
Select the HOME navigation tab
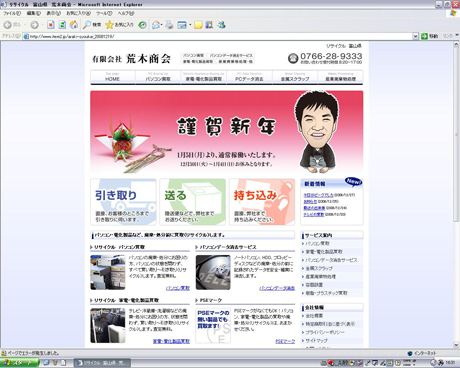[113, 77]
